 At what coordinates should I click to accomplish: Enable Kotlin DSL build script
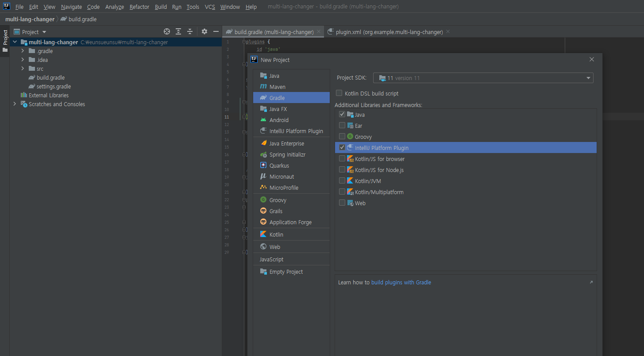tap(339, 93)
